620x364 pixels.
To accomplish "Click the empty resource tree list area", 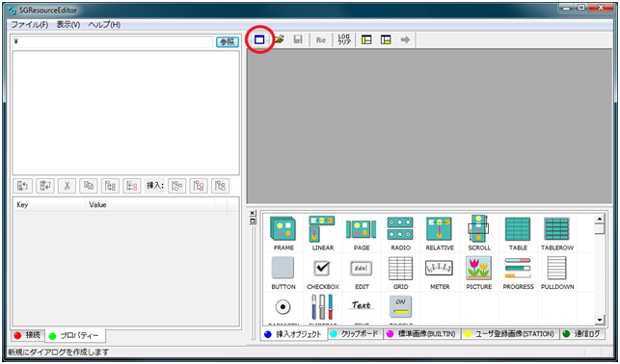I will tap(125, 113).
